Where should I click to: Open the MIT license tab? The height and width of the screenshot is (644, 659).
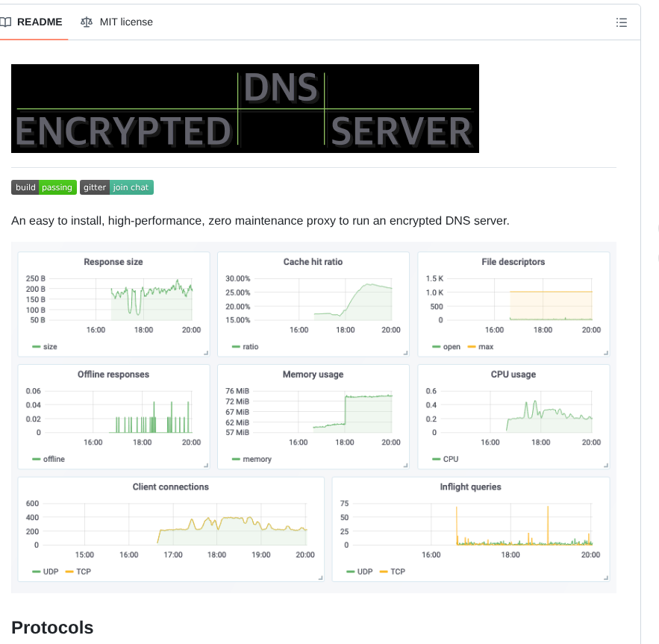[x=124, y=22]
